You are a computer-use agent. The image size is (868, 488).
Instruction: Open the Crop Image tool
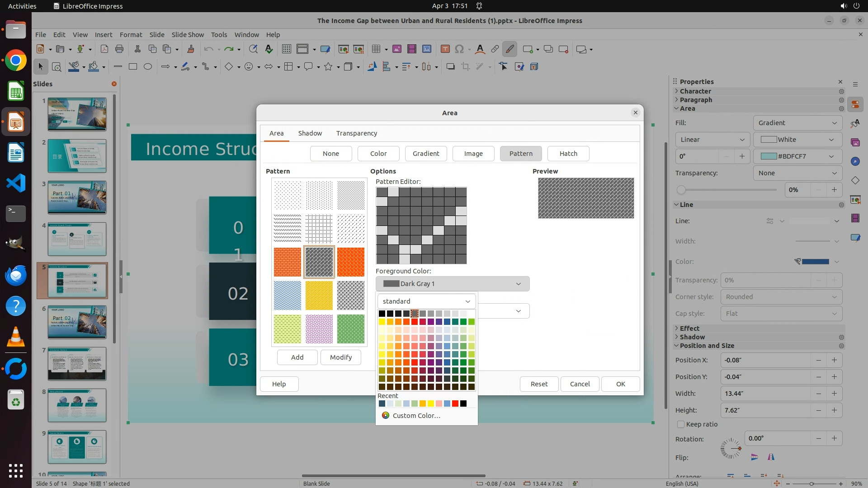(465, 67)
